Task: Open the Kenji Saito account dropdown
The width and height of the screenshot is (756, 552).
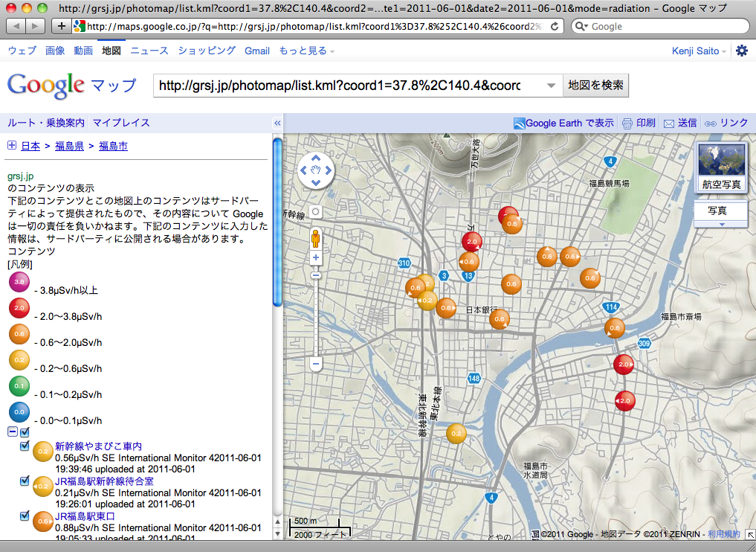Action: point(699,51)
